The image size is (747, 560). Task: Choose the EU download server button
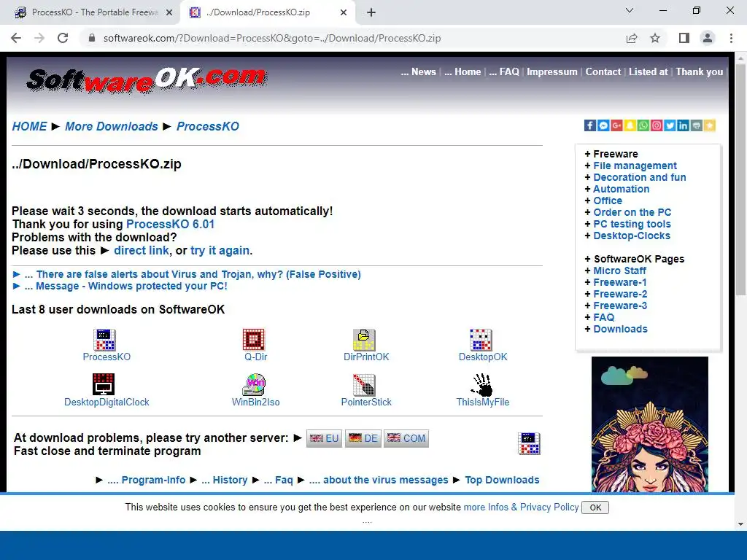coord(324,438)
